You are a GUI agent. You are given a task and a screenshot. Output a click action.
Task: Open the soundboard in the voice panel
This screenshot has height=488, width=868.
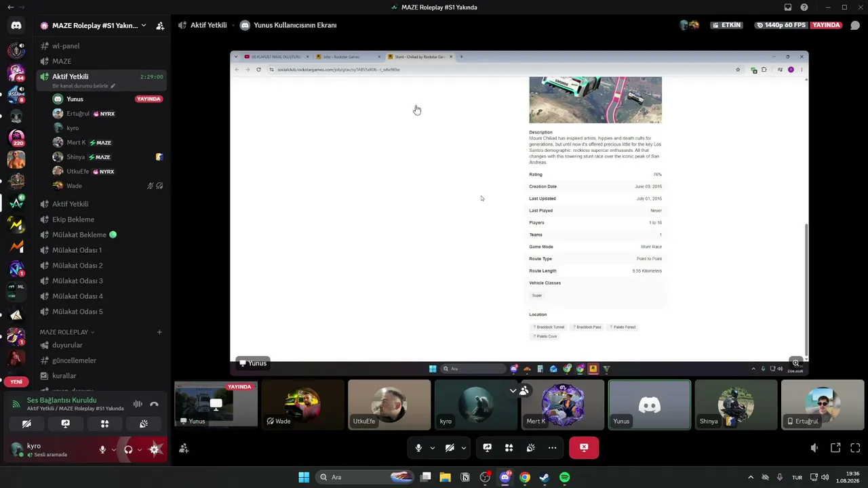(144, 424)
